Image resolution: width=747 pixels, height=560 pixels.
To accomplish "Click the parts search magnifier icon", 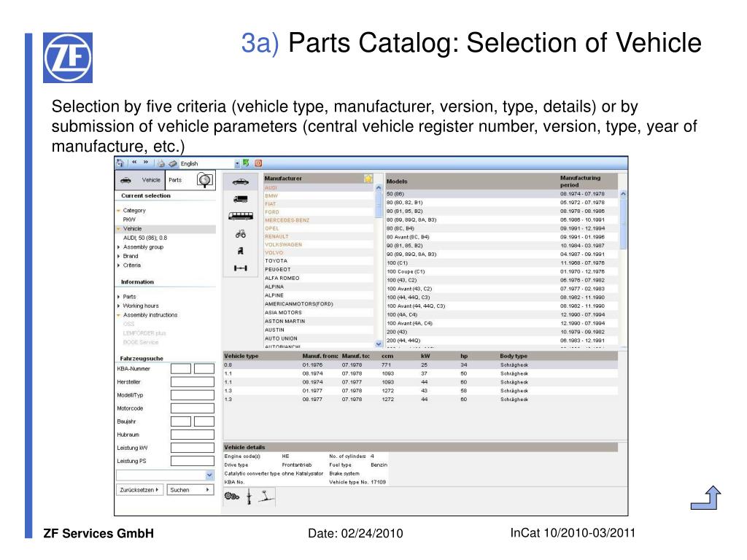I will [205, 181].
